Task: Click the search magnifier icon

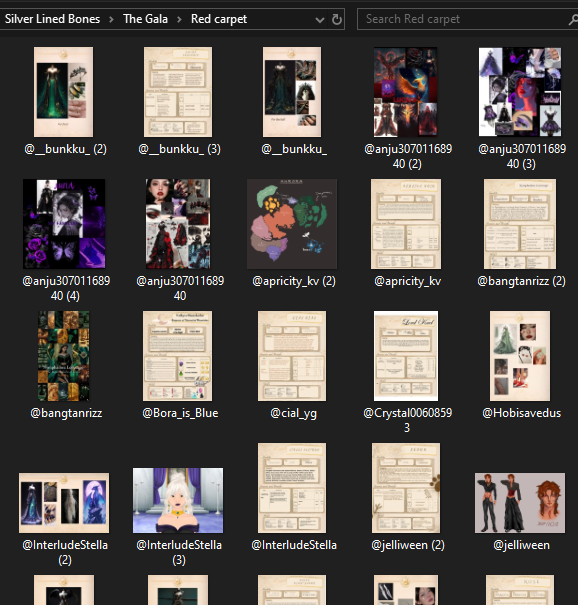Action: point(573,19)
